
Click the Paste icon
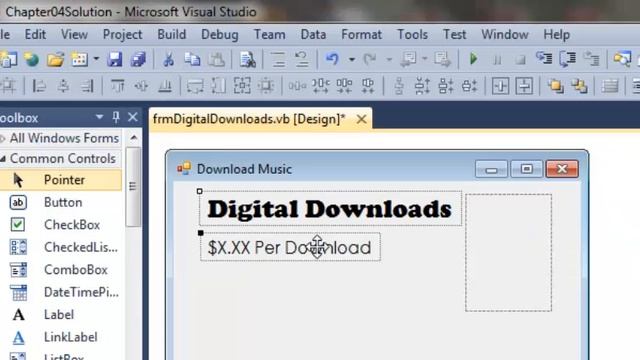(216, 60)
